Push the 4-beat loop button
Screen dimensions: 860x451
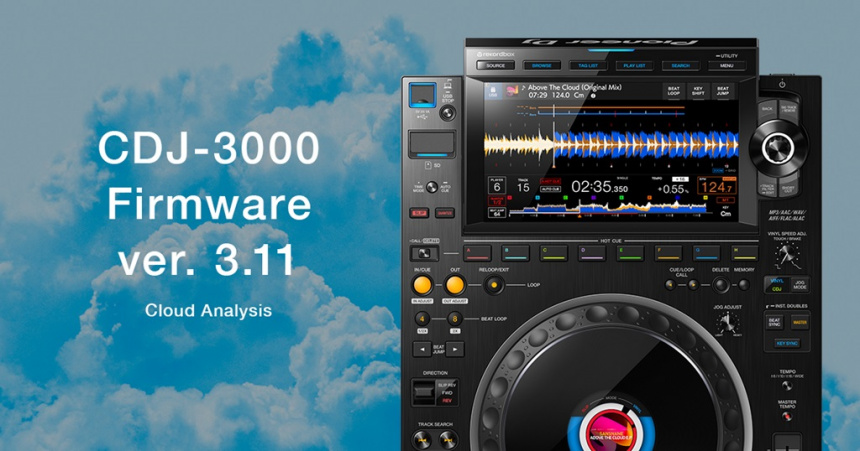click(422, 319)
